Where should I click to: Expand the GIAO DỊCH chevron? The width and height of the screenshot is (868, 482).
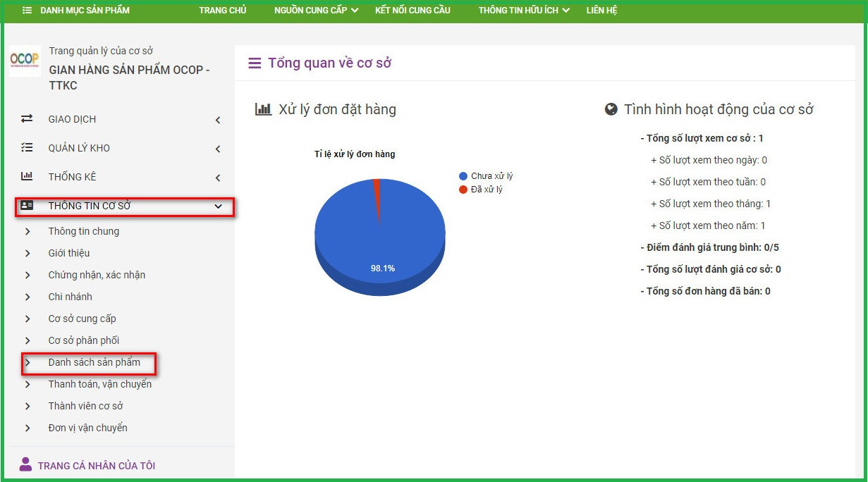pos(218,121)
